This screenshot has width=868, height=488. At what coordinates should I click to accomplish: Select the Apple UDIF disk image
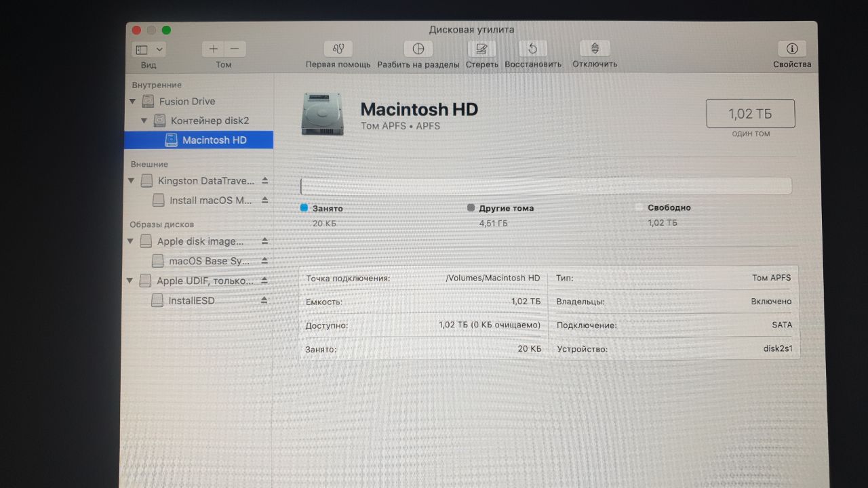(205, 281)
